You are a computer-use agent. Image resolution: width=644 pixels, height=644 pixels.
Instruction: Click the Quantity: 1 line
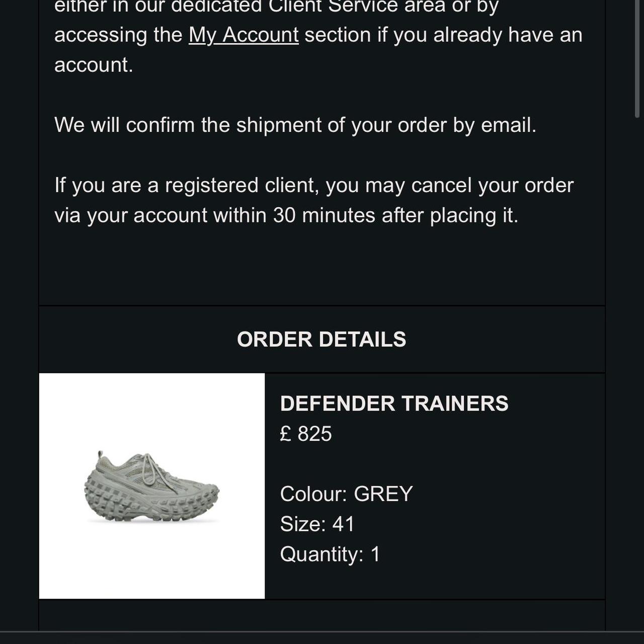click(330, 554)
